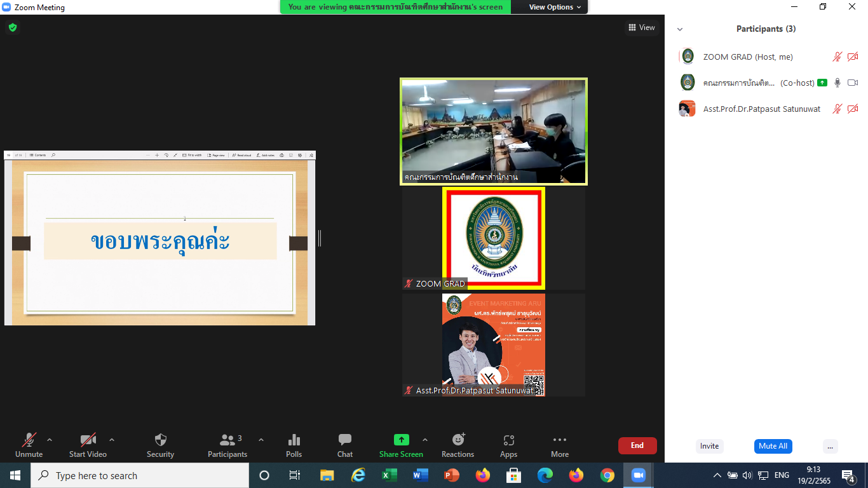The height and width of the screenshot is (488, 868).
Task: Open the Reactions smiley menu
Action: [458, 445]
